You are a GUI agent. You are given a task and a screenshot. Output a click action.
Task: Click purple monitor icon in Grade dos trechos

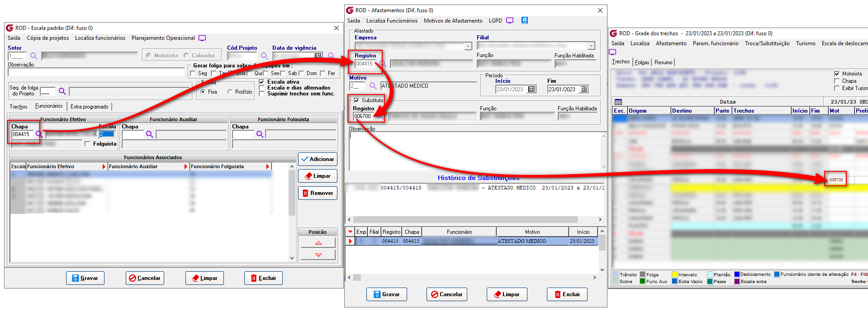[x=613, y=52]
